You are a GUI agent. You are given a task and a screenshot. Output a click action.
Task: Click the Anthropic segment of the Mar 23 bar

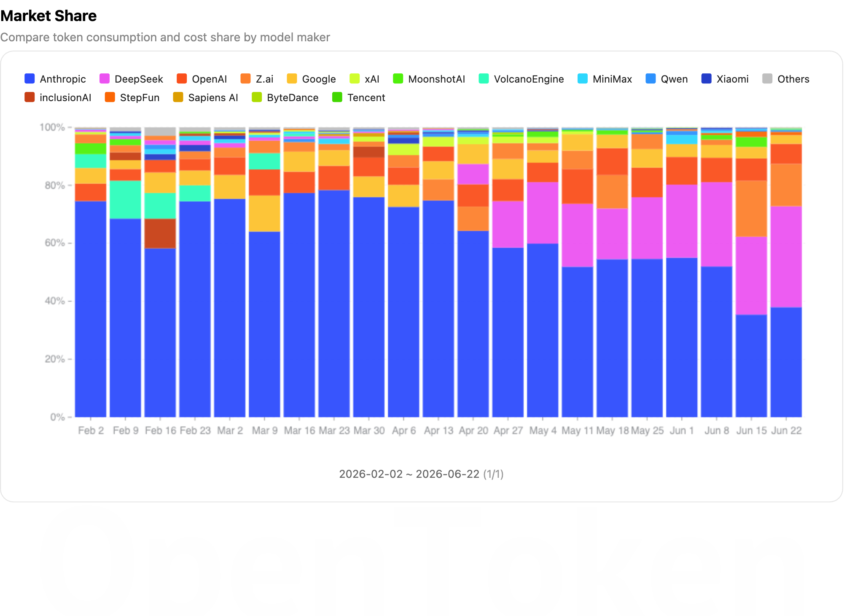tap(334, 303)
